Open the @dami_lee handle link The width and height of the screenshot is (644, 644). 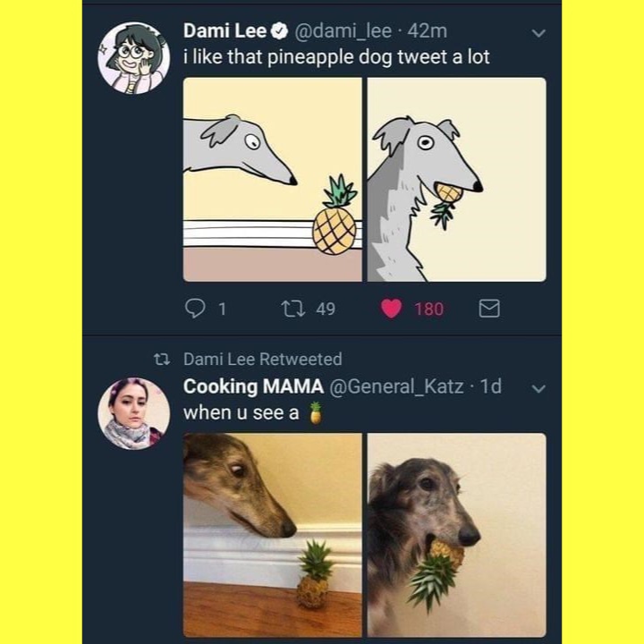[342, 31]
